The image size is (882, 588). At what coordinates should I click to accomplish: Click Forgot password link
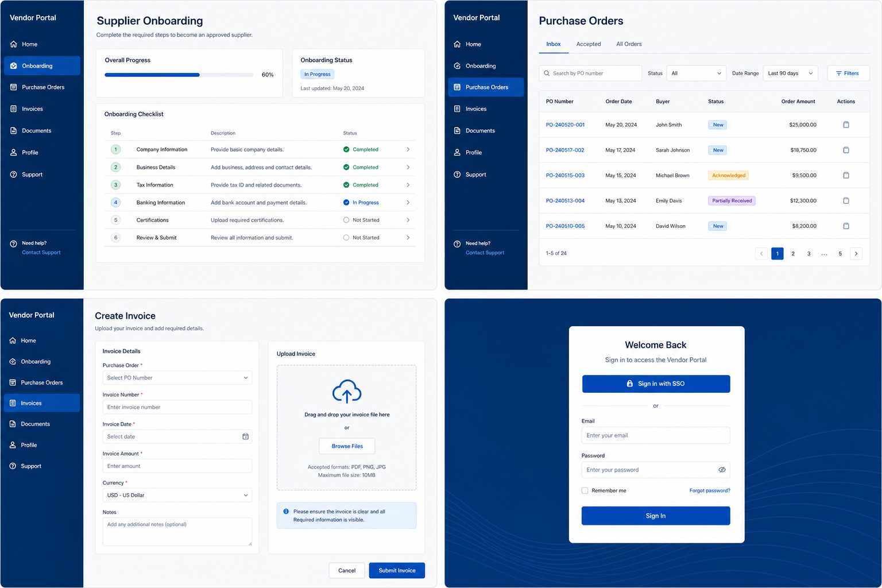(x=710, y=490)
